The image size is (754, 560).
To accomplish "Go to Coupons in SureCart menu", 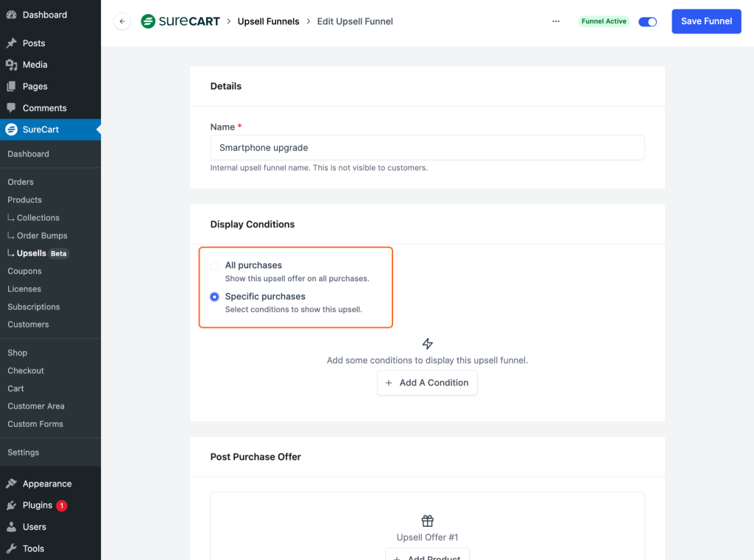I will 24,271.
